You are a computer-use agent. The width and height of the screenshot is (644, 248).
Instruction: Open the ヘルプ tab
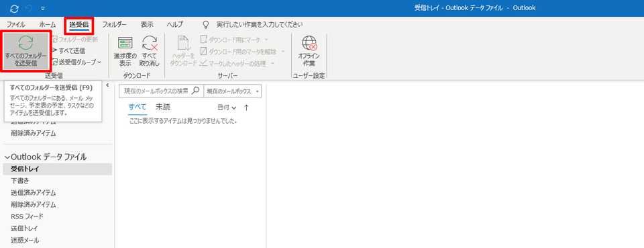point(174,25)
